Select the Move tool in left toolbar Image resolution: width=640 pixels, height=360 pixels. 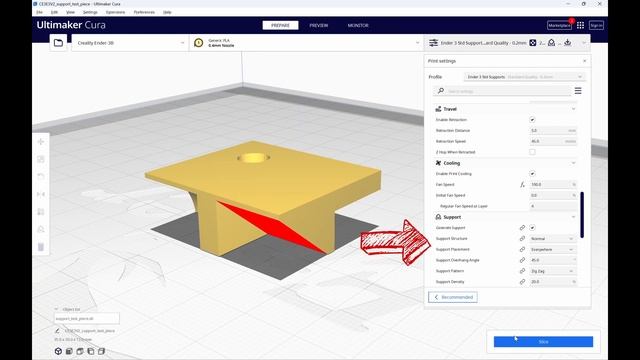point(41,142)
